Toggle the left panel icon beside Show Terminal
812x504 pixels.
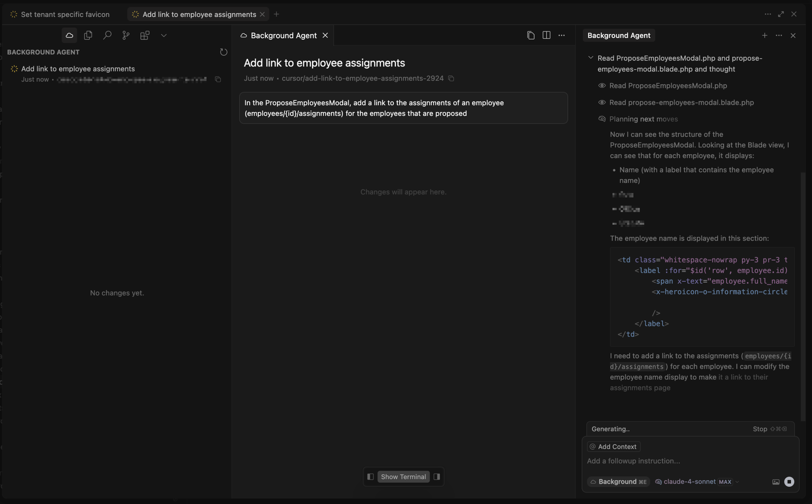point(370,476)
